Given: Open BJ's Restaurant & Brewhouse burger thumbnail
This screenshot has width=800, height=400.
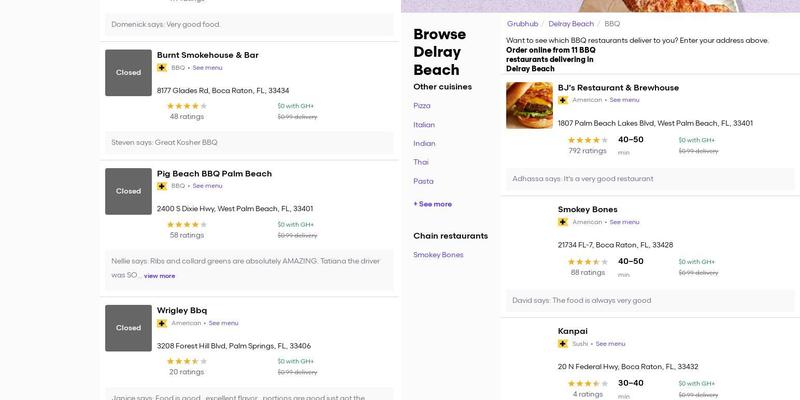Looking at the screenshot, I should (529, 105).
